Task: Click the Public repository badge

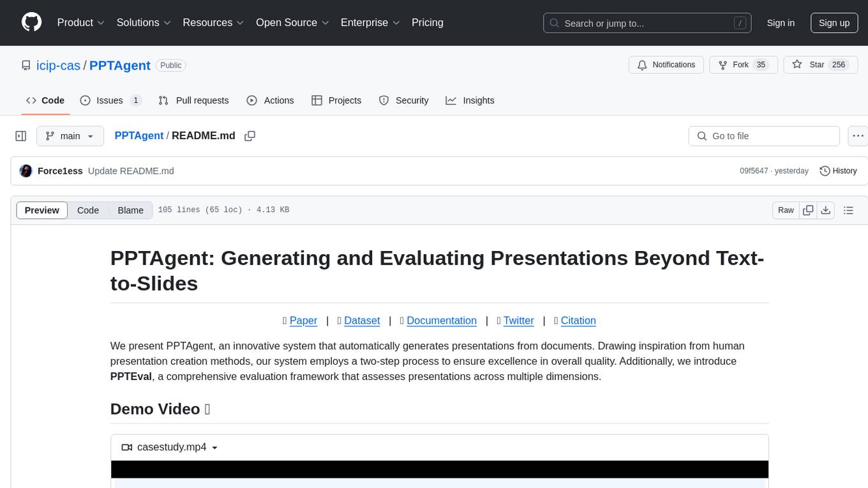Action: click(170, 65)
